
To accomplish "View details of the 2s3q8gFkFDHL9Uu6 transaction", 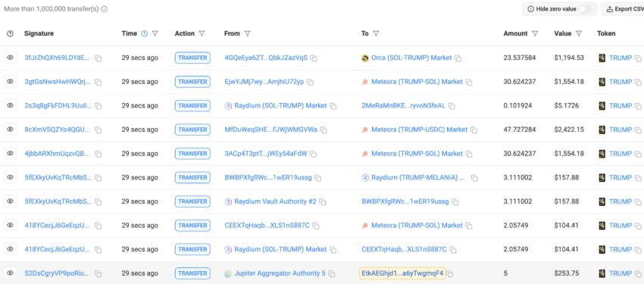I will point(11,105).
